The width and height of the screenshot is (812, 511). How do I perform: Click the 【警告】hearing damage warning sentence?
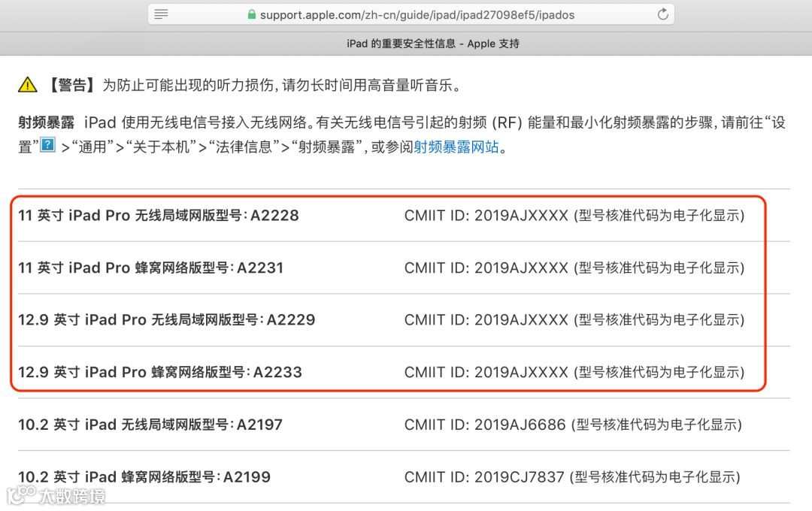pyautogui.click(x=254, y=85)
